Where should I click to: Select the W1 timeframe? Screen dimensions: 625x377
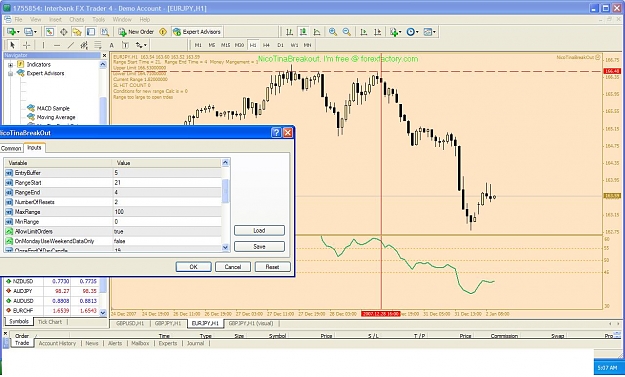(294, 45)
